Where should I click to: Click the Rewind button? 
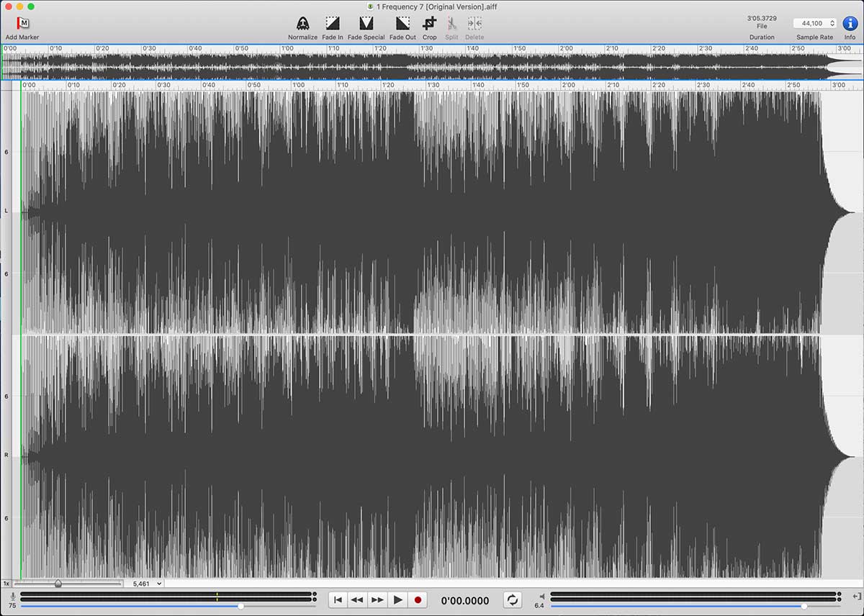tap(357, 599)
